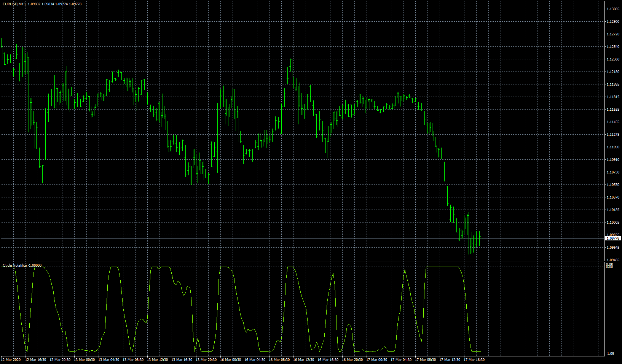
Task: Click price axis label 1.11090
Action: 613,147
